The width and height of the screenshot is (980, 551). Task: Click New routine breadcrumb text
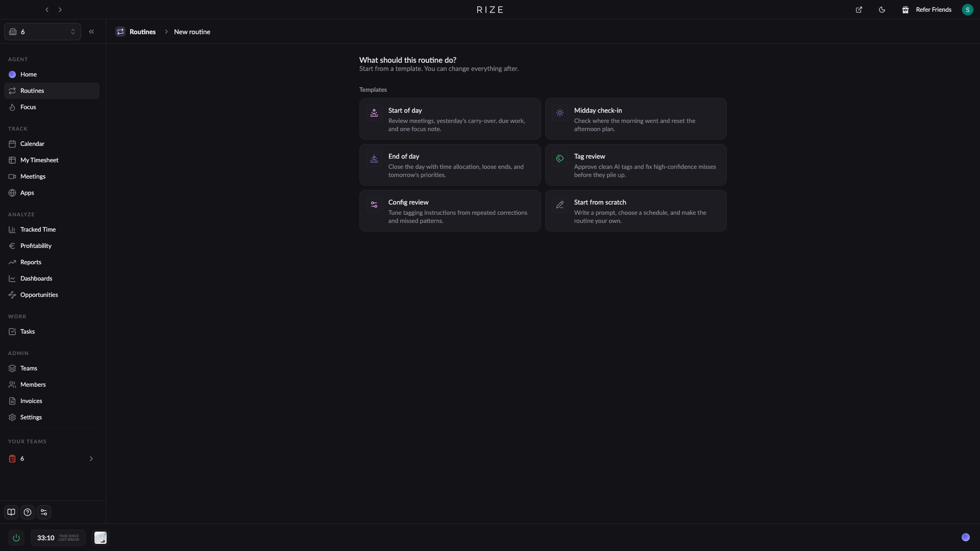(x=192, y=32)
